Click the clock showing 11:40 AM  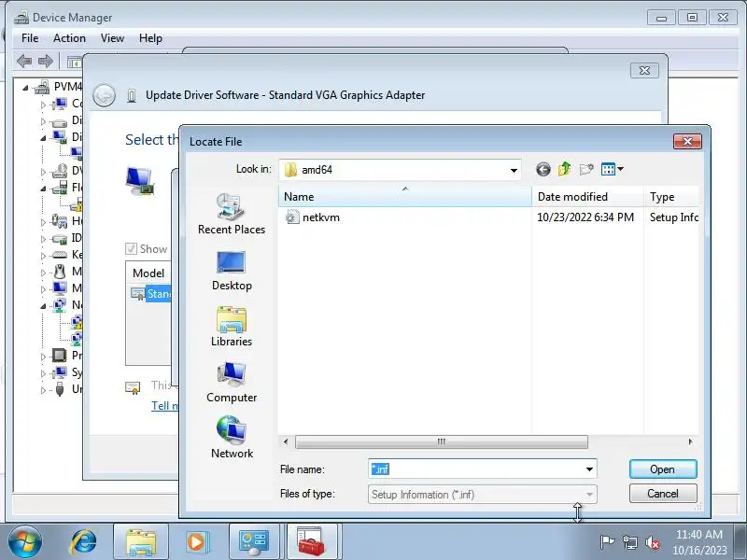pyautogui.click(x=698, y=534)
